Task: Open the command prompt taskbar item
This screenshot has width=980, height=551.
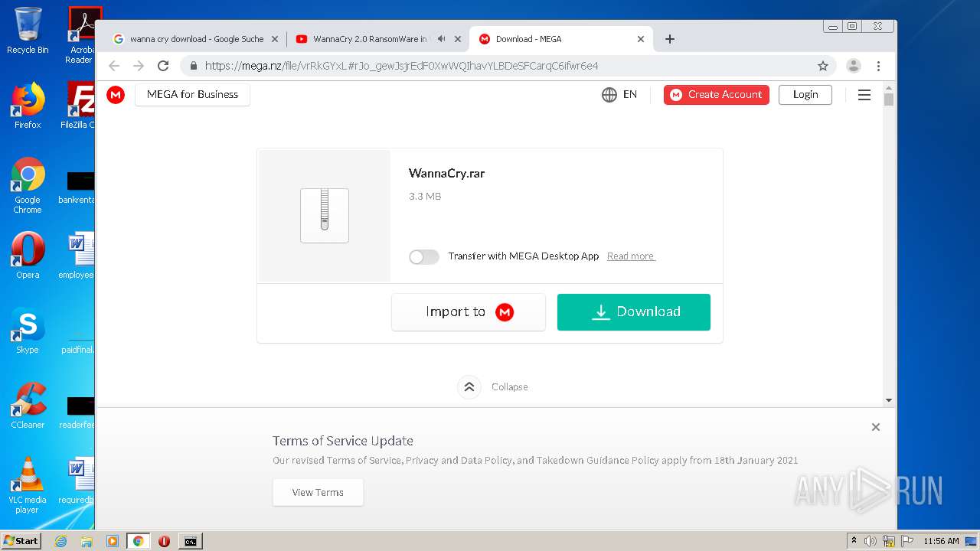Action: click(x=190, y=541)
